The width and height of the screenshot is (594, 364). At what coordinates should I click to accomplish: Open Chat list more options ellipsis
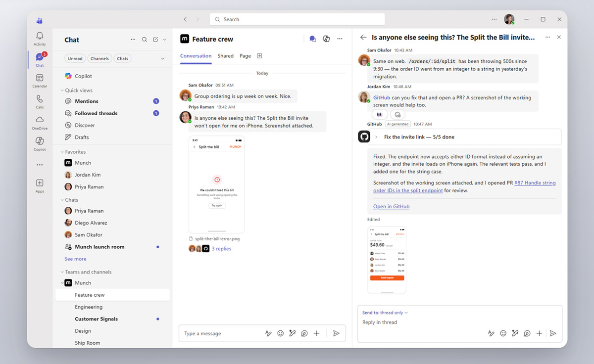[x=133, y=40]
